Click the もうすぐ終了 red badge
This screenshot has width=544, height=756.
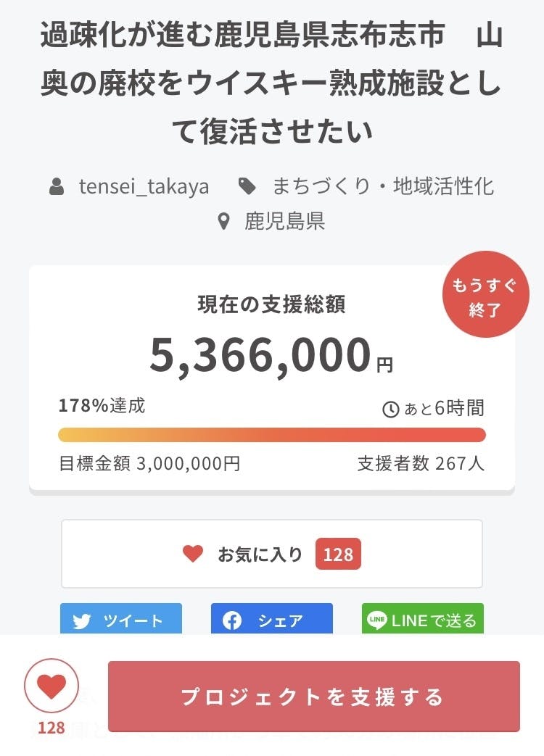click(485, 295)
